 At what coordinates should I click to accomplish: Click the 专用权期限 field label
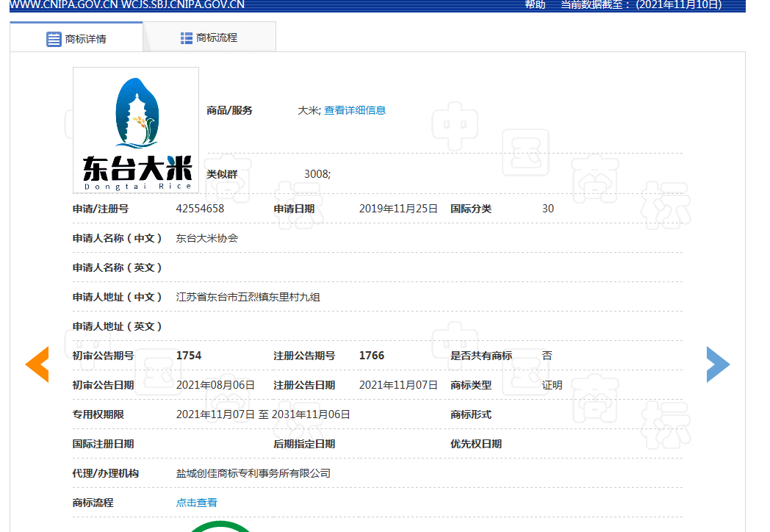coord(98,414)
